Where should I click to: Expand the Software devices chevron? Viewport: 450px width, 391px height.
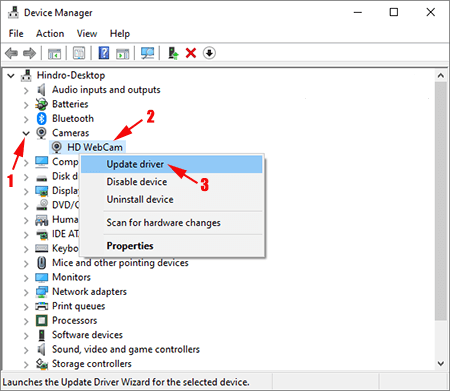[26, 335]
